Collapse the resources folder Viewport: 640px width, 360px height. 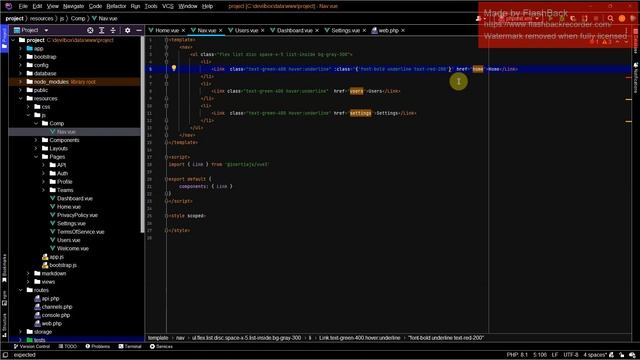click(x=20, y=98)
